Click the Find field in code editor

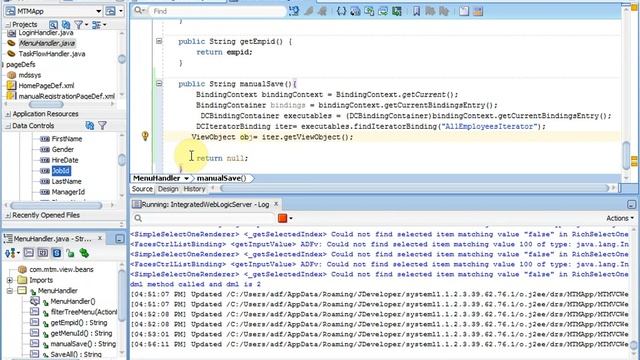coord(218,11)
